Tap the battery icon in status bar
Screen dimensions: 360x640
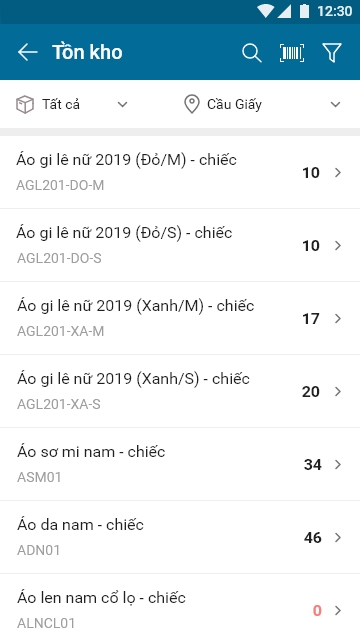tap(304, 11)
